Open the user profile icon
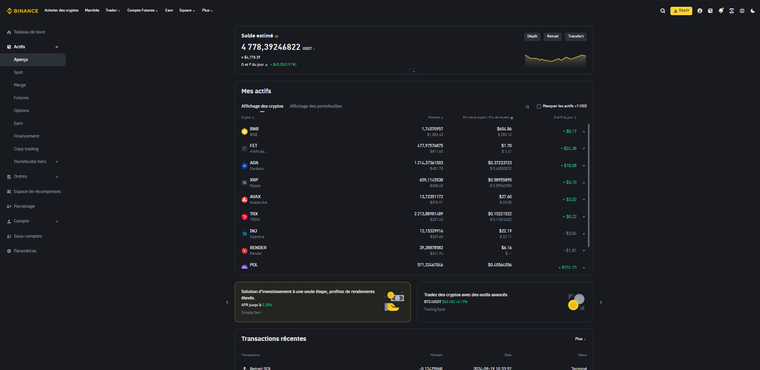 [699, 11]
